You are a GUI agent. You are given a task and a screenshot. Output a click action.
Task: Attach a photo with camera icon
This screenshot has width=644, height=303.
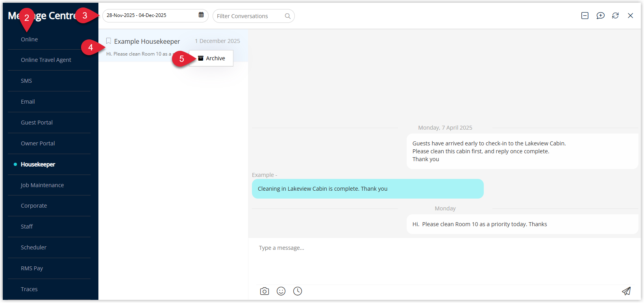click(x=265, y=291)
